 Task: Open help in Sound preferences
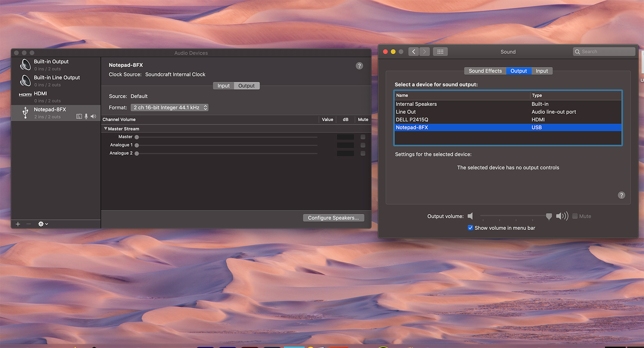coord(621,195)
